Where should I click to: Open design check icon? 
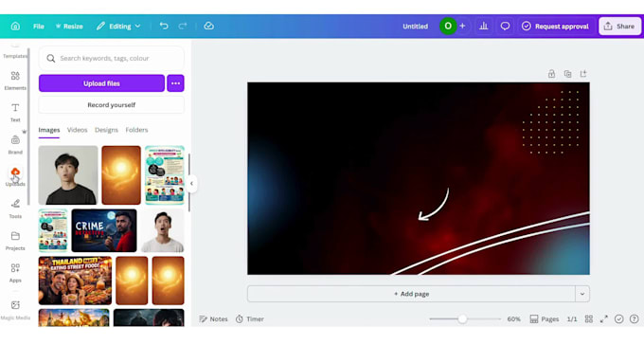coord(619,319)
